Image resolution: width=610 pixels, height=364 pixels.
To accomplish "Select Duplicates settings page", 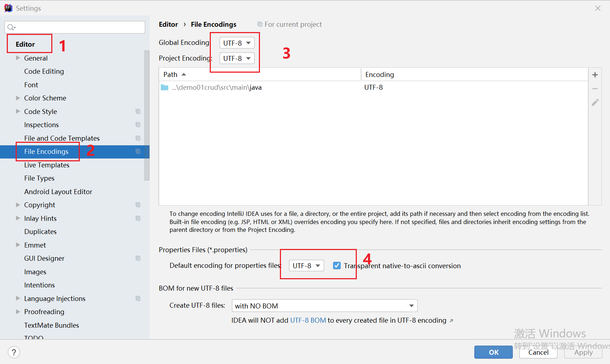I will coord(40,232).
